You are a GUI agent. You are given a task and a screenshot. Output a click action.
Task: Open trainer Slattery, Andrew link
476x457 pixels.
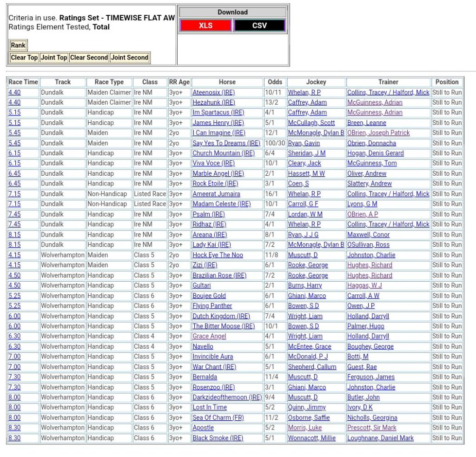point(370,184)
